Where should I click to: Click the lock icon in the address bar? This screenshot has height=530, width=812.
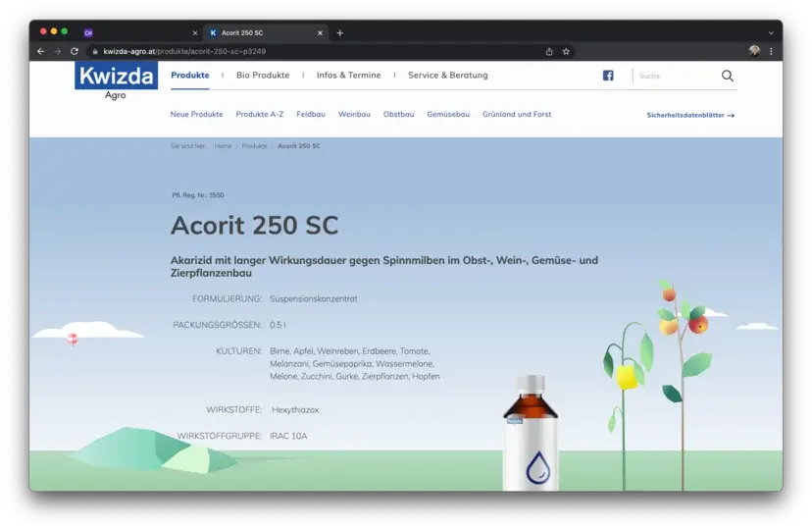click(x=95, y=51)
